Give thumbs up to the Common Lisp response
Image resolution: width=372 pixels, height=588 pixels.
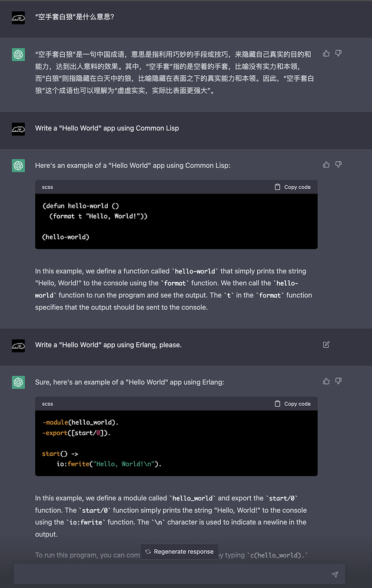coord(326,164)
